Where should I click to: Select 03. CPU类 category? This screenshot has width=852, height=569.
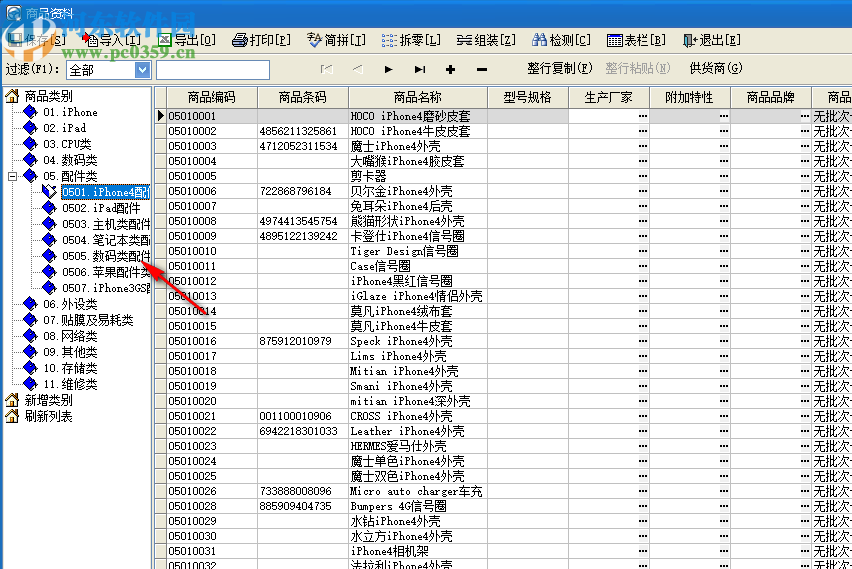pos(67,145)
